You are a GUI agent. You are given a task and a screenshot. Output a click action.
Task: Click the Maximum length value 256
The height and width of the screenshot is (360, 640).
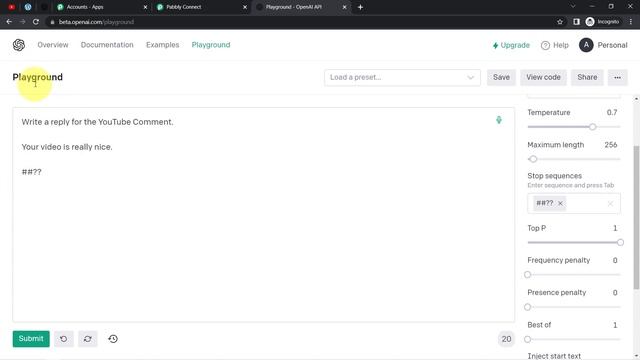point(611,145)
